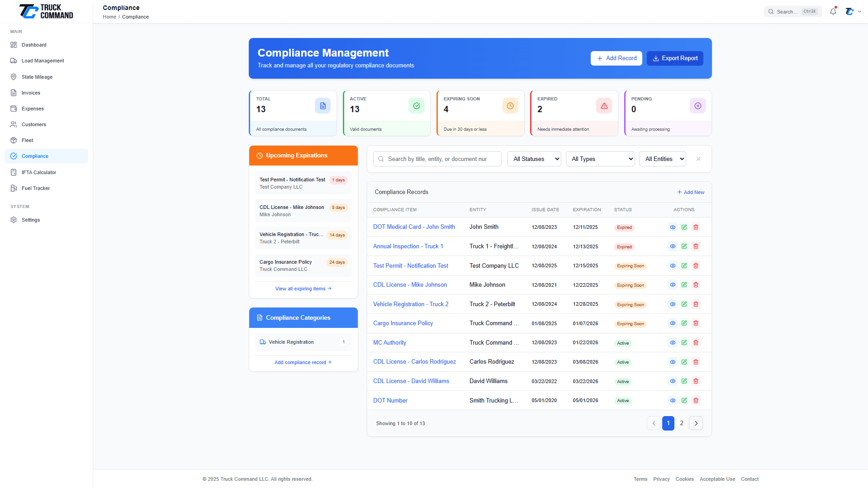The height and width of the screenshot is (488, 868).
Task: Open the IFTA Calculator tool
Action: click(x=38, y=172)
